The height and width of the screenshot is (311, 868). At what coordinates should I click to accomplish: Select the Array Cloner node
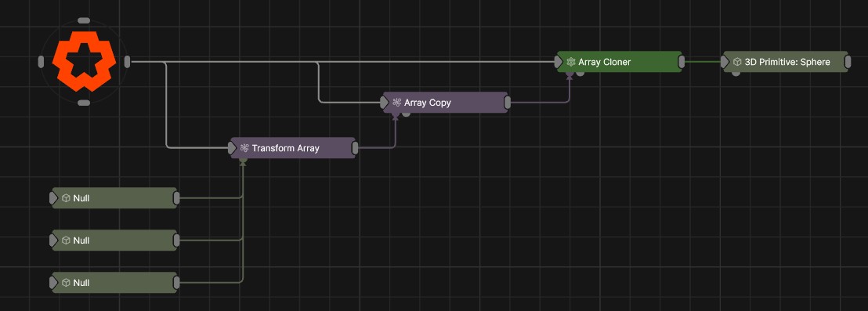click(x=620, y=62)
